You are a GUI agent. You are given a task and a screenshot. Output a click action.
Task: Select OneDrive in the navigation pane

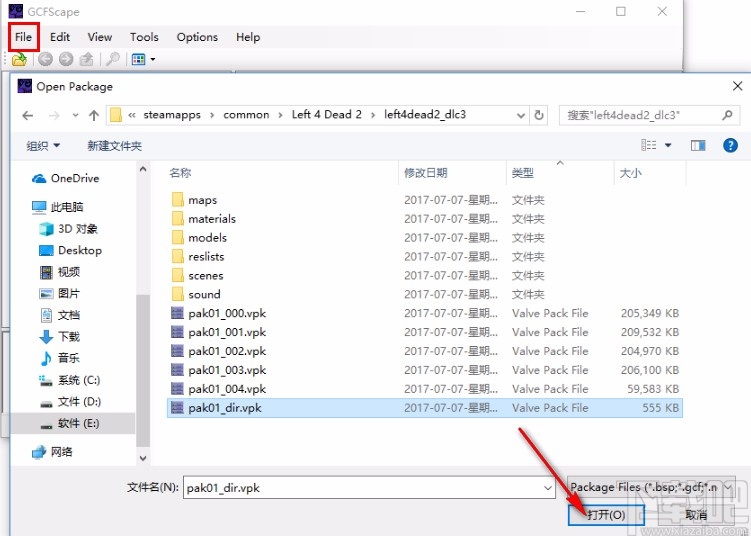65,178
